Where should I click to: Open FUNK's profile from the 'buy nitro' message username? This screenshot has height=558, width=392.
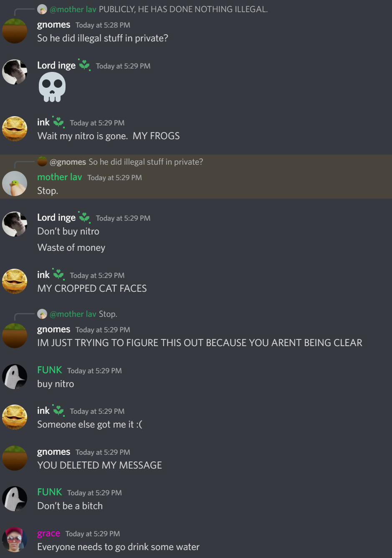point(50,370)
